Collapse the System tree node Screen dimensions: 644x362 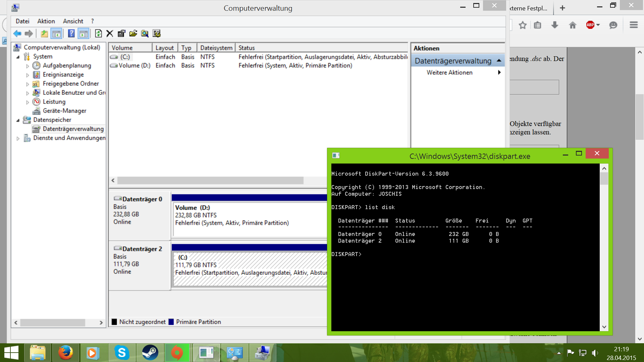click(18, 57)
